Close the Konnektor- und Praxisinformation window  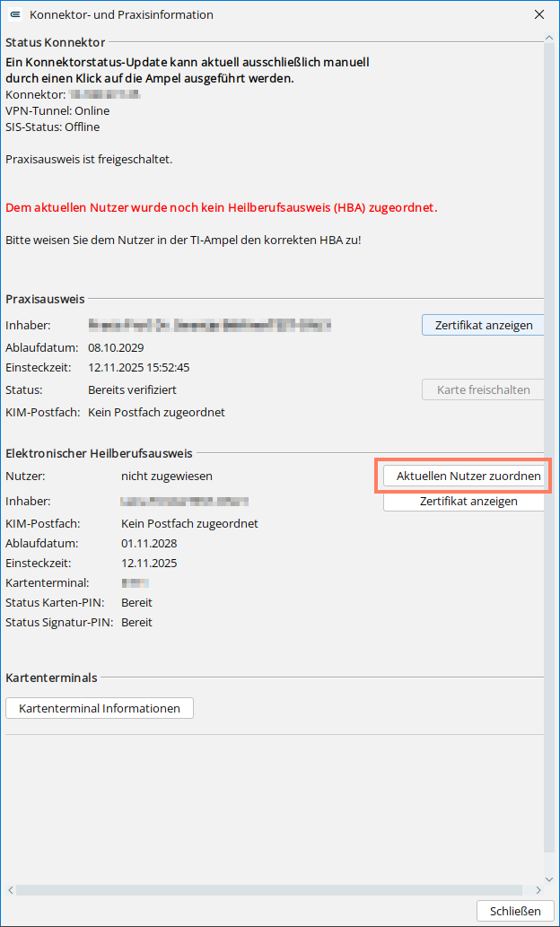click(x=538, y=14)
